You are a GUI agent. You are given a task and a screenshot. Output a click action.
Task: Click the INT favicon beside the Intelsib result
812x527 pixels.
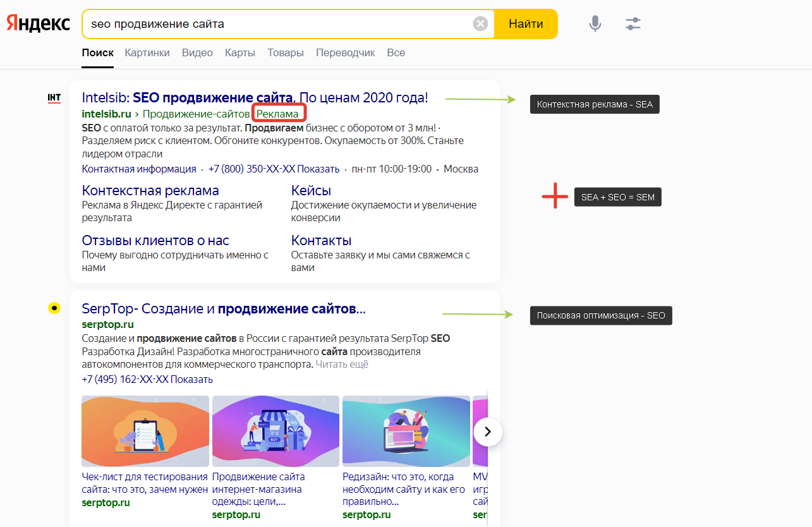pos(54,98)
